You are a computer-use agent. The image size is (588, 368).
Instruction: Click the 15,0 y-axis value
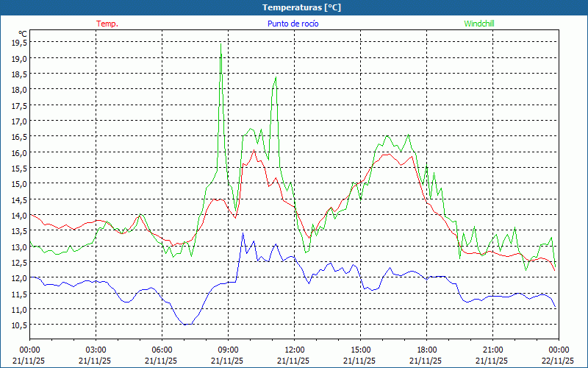[19, 184]
